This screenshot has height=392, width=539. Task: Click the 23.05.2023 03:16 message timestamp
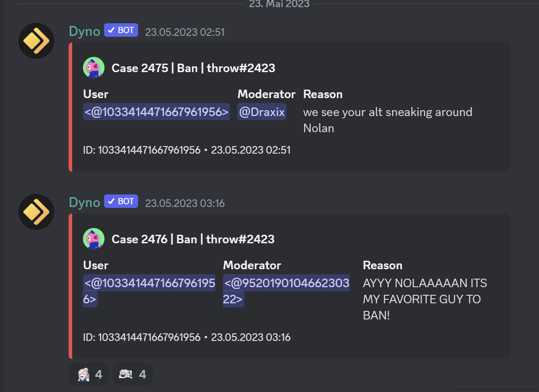(x=185, y=203)
